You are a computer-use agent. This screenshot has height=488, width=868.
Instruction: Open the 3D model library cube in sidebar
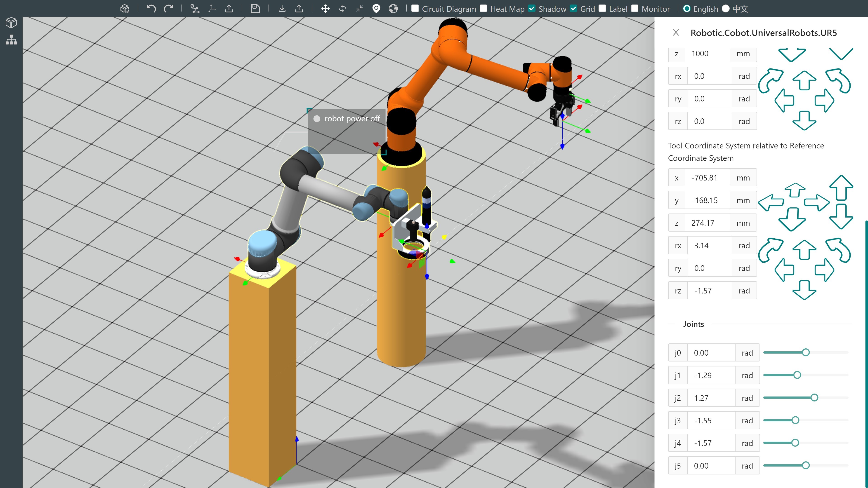coord(11,23)
